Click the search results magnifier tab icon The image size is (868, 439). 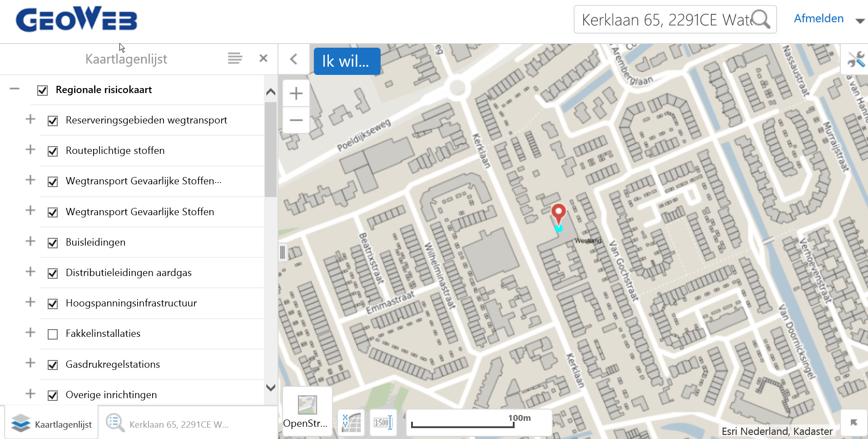(115, 423)
